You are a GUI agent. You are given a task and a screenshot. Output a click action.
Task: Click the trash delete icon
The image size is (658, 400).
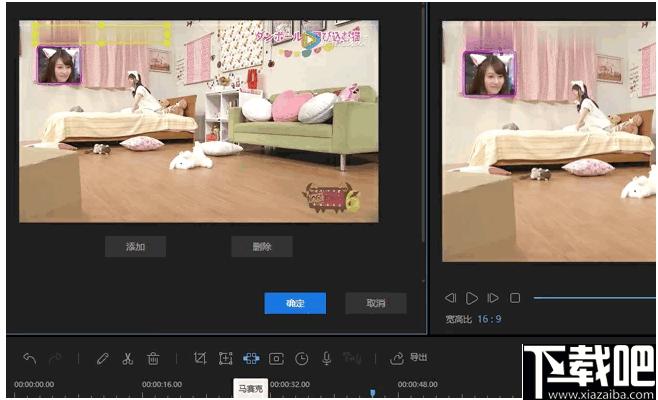pyautogui.click(x=153, y=358)
